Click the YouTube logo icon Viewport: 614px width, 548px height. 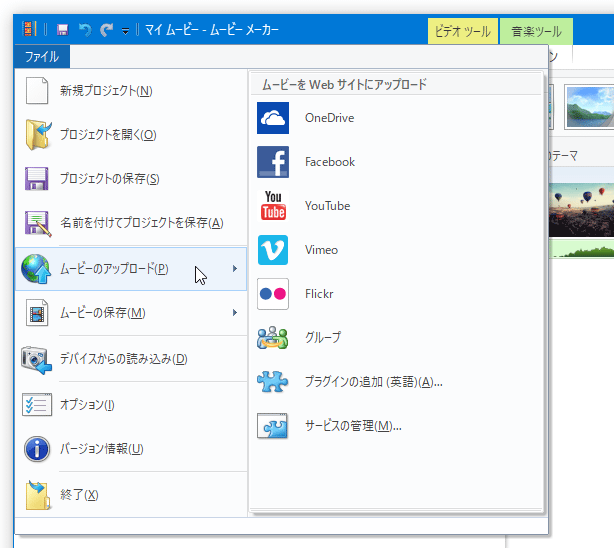273,206
